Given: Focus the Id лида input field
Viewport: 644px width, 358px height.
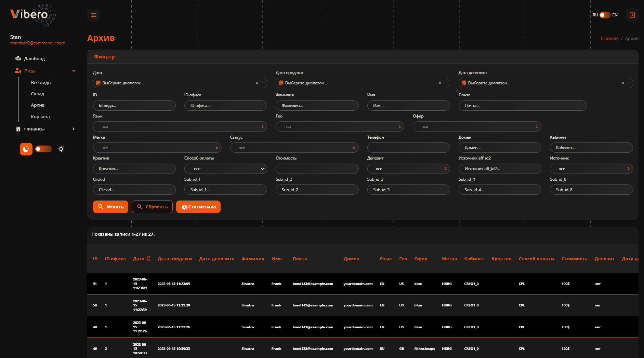Looking at the screenshot, I should coord(134,106).
